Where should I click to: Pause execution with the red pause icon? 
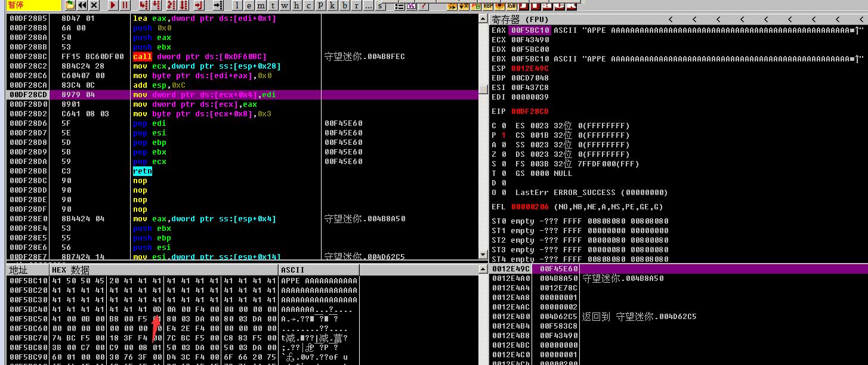pyautogui.click(x=125, y=5)
